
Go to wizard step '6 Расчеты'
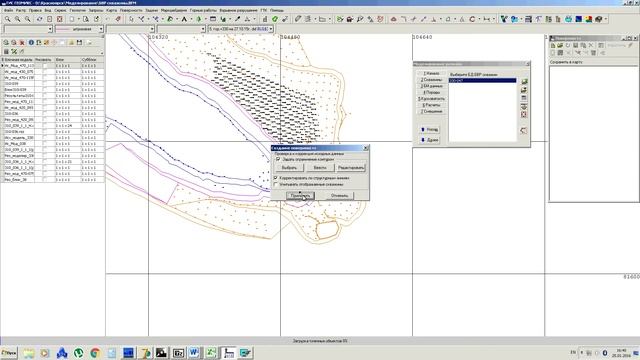(x=431, y=105)
